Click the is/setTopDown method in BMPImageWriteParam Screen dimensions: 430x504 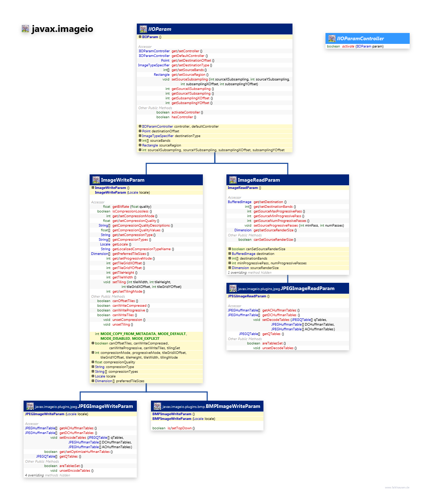tap(179, 428)
